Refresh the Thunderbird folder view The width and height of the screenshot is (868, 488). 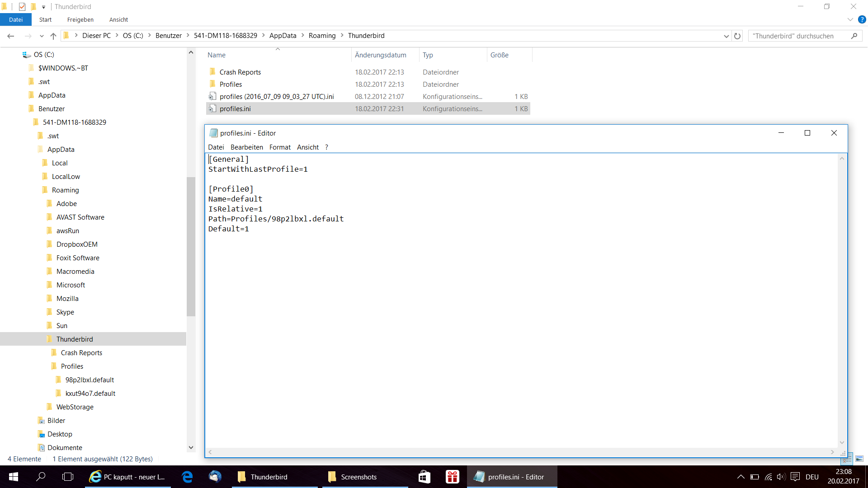[x=737, y=36]
